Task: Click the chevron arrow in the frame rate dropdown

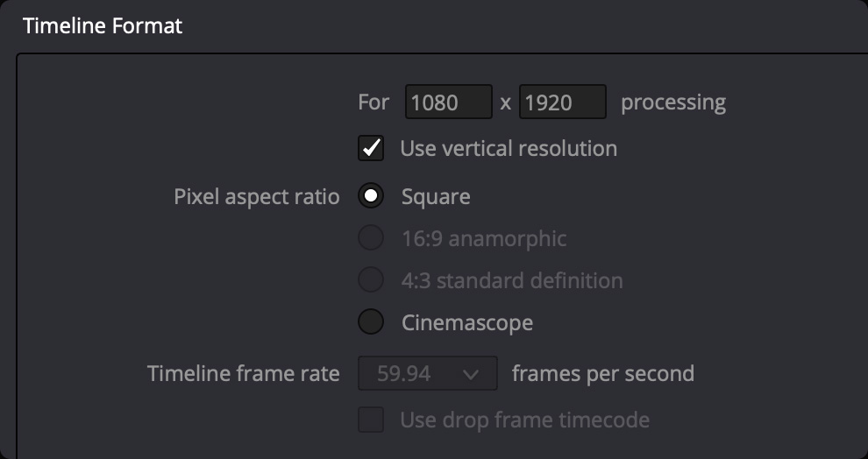Action: 471,374
